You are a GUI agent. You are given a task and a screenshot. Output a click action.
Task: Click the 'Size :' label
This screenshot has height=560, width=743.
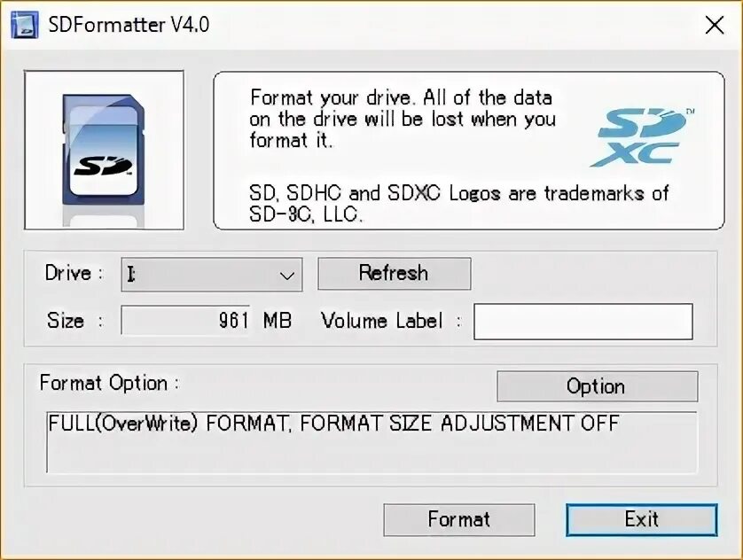pyautogui.click(x=74, y=321)
